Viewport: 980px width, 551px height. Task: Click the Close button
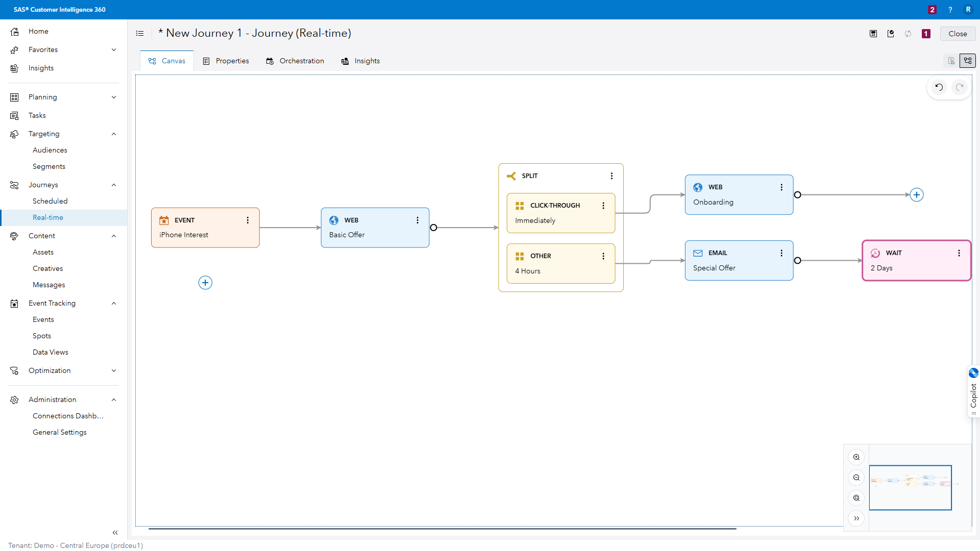(x=957, y=33)
